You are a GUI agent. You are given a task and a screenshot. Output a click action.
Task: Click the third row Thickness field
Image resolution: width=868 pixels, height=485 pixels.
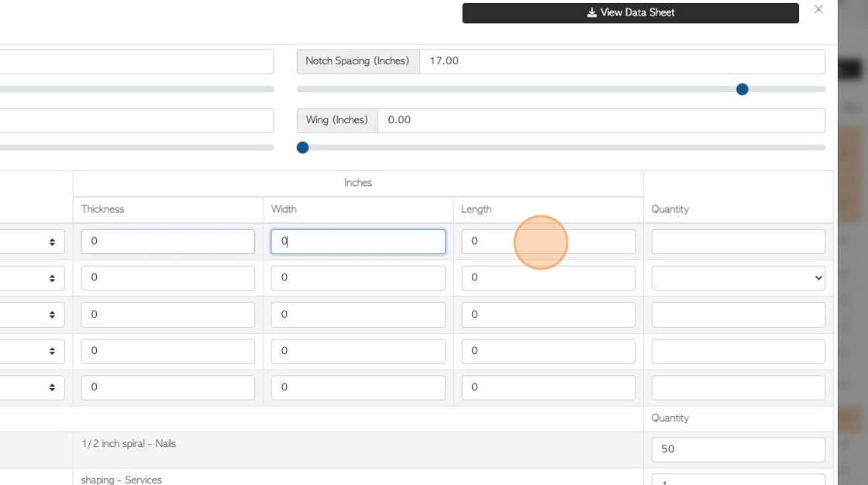pos(167,315)
